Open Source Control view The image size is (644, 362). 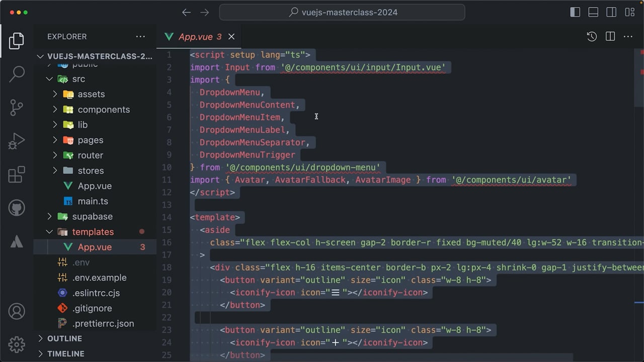[x=17, y=108]
